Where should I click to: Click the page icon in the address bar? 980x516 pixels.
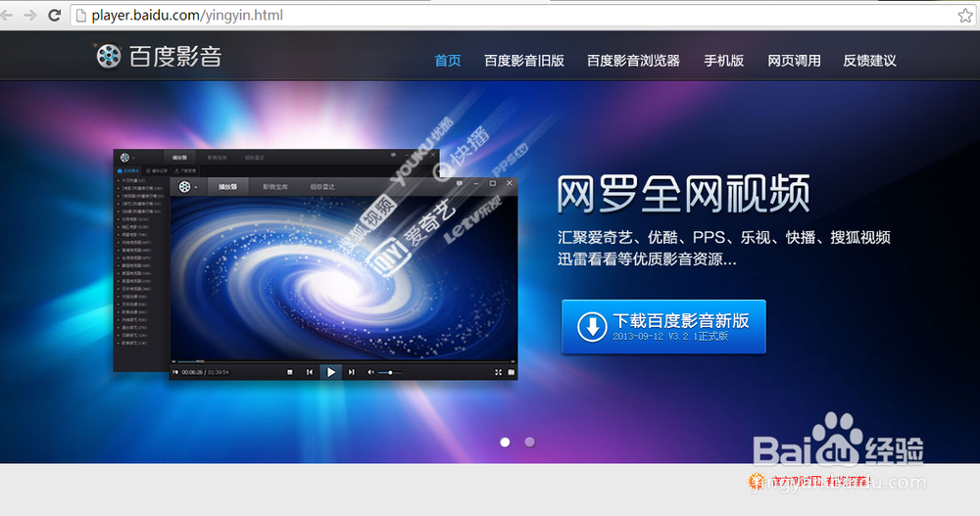point(80,16)
